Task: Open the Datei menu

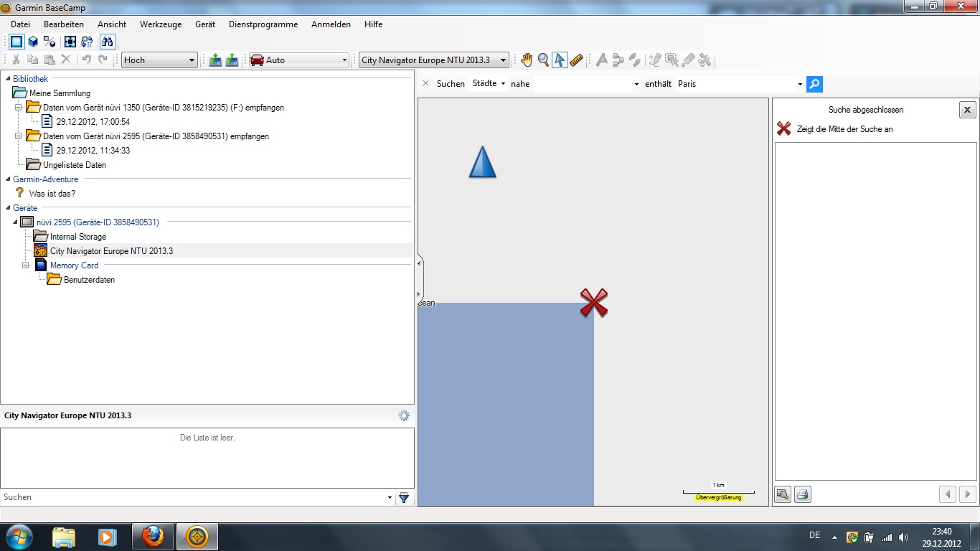Action: (20, 24)
